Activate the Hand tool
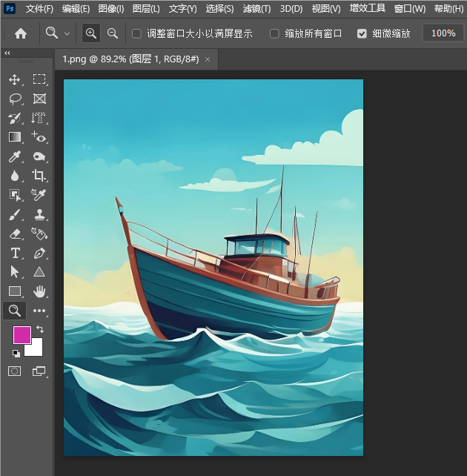467x476 pixels. click(39, 291)
